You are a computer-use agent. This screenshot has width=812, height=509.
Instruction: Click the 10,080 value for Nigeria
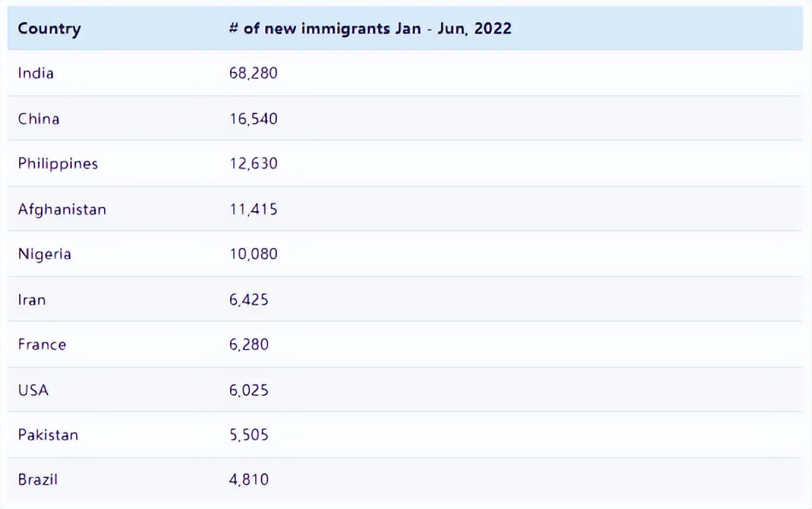(253, 254)
